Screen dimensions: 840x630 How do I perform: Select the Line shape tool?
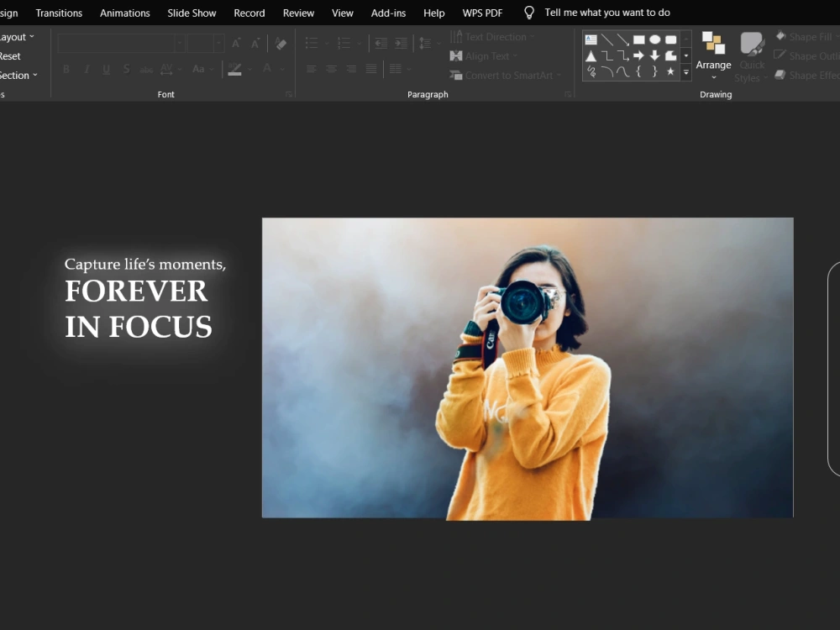pyautogui.click(x=606, y=39)
